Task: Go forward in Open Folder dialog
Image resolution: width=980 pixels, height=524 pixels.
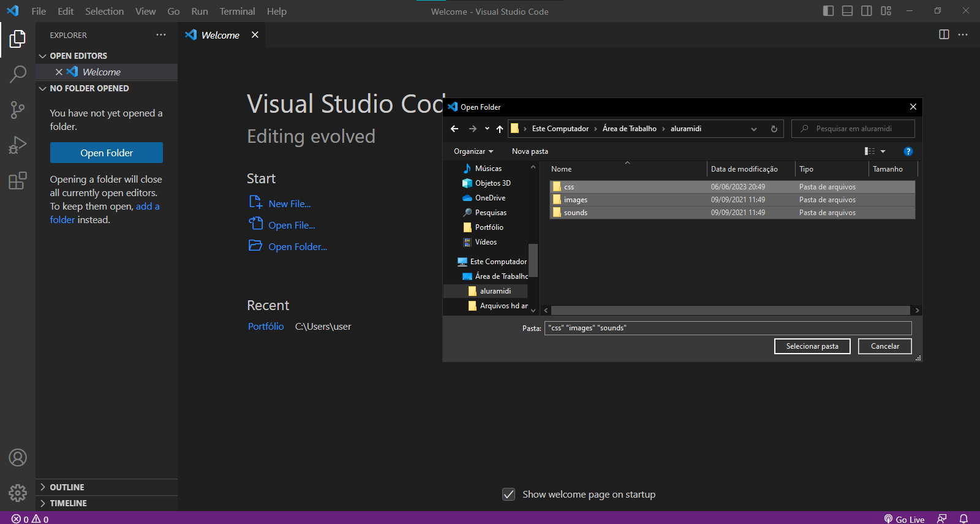Action: pyautogui.click(x=472, y=129)
